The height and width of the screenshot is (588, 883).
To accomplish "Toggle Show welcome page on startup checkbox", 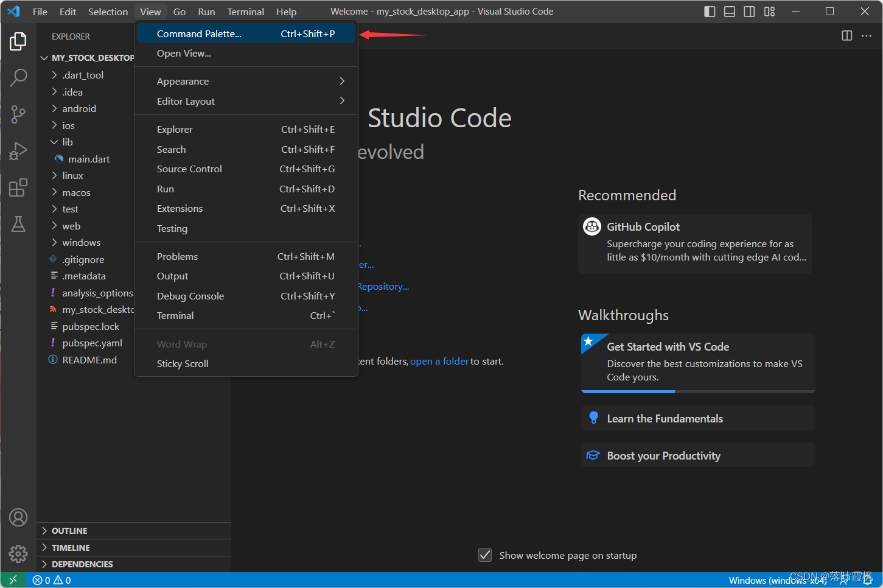I will [x=485, y=555].
